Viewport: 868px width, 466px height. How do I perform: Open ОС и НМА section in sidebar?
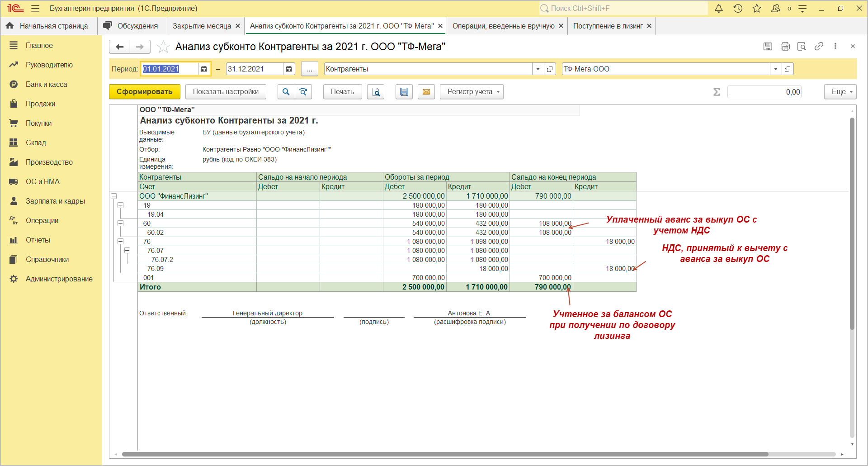click(42, 182)
